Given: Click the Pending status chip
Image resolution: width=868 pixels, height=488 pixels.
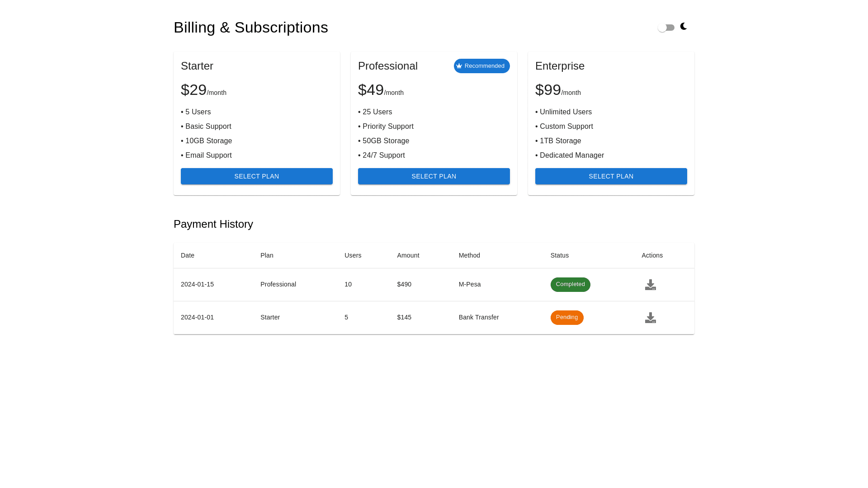Looking at the screenshot, I should (x=566, y=318).
